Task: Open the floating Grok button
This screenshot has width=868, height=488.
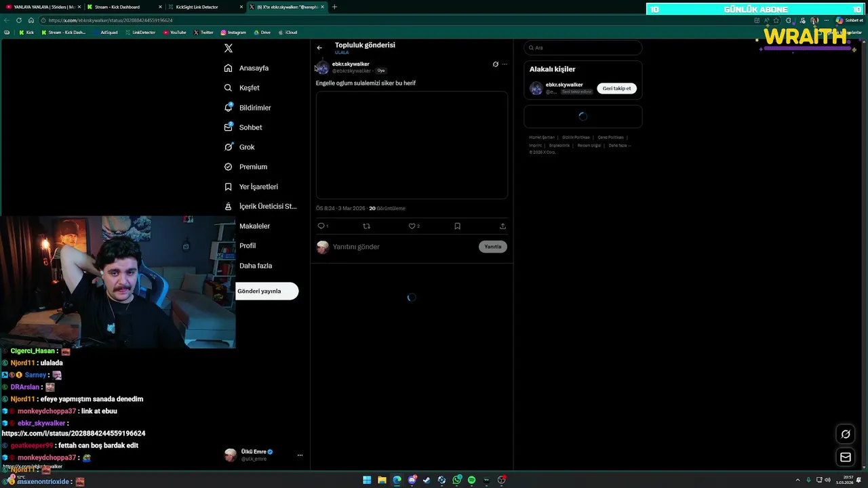Action: (x=846, y=434)
